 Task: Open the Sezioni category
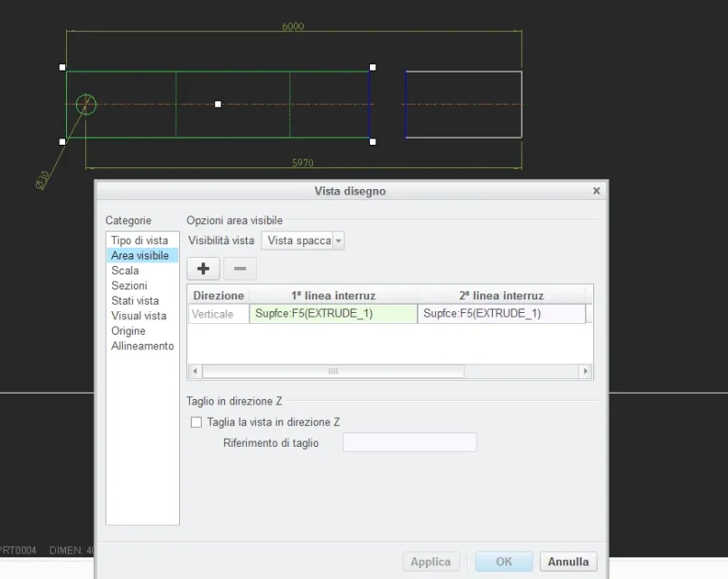point(129,286)
